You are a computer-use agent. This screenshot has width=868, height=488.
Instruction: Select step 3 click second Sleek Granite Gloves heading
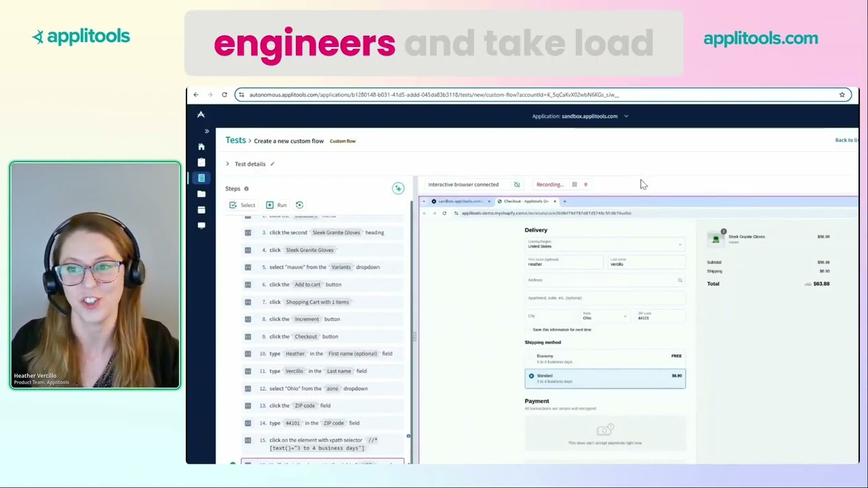click(x=323, y=232)
